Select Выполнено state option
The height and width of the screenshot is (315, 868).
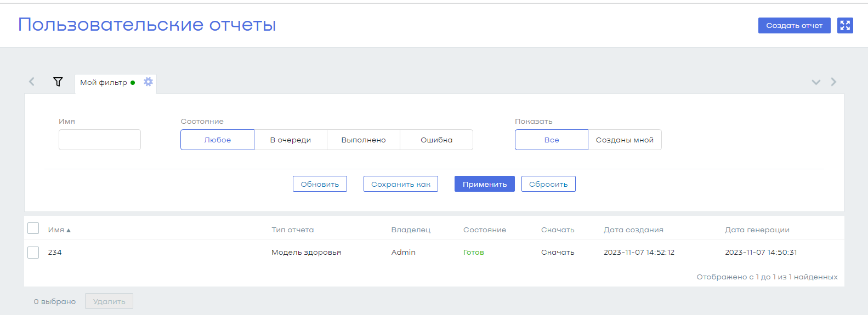(x=364, y=140)
